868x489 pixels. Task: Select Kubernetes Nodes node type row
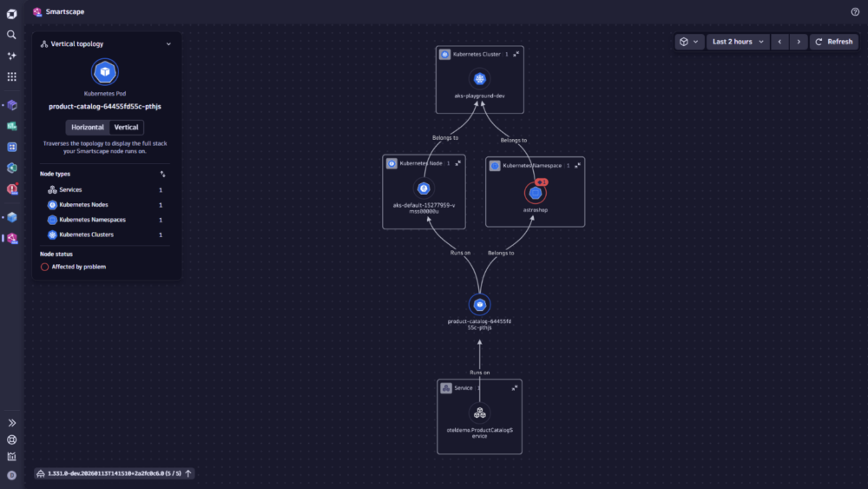pyautogui.click(x=105, y=205)
